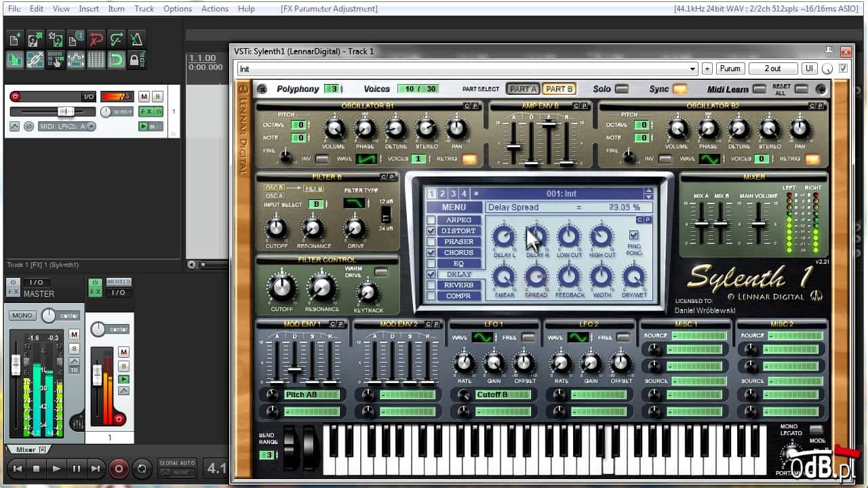
Task: Pin the Sylenth1 FX window
Action: click(829, 51)
